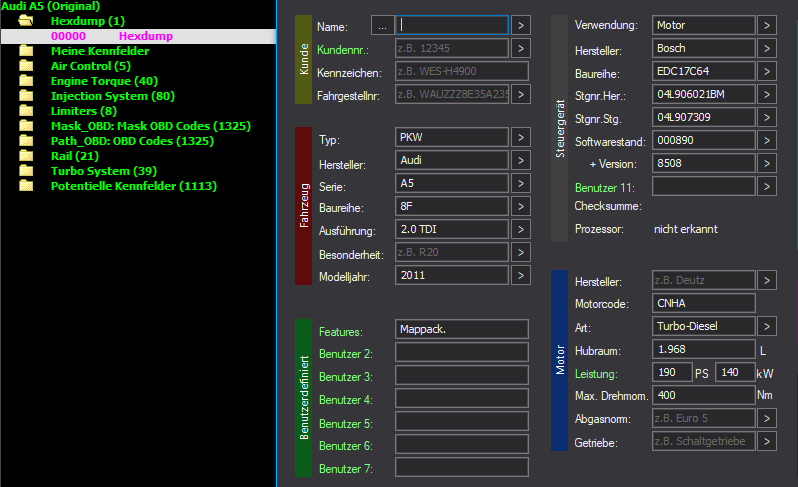Open the Kundennr. arrow menu

(521, 48)
